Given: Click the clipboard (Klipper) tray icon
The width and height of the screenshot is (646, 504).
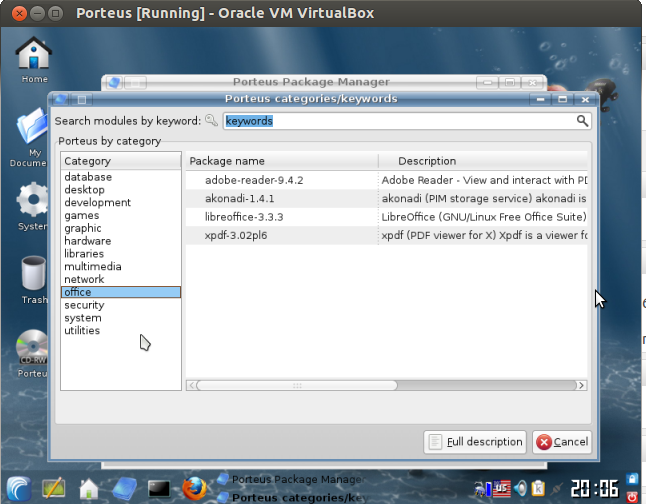Looking at the screenshot, I should point(538,489).
